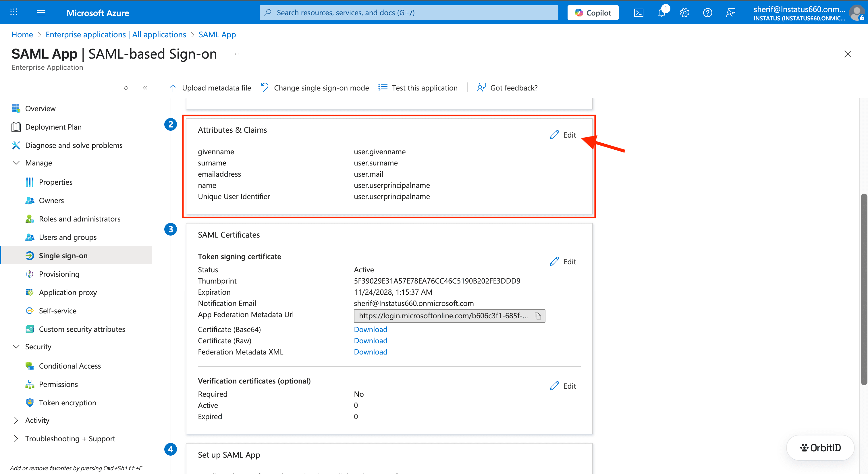Open the notifications bell
This screenshot has width=868, height=474.
tap(662, 13)
